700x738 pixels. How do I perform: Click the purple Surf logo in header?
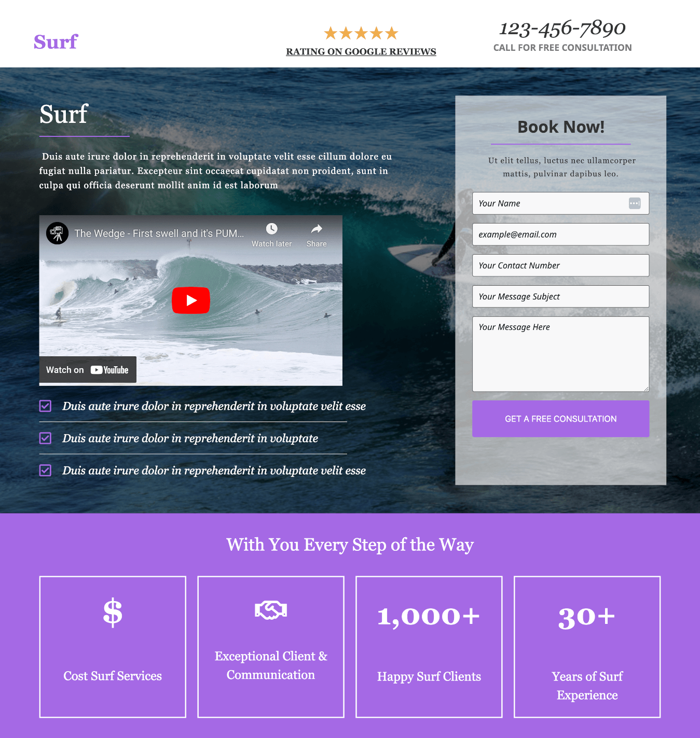(x=56, y=41)
